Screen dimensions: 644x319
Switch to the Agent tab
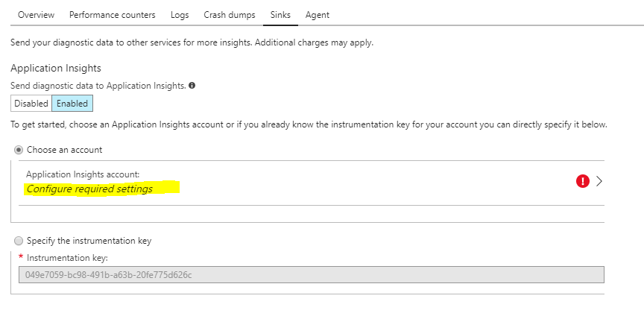[318, 14]
